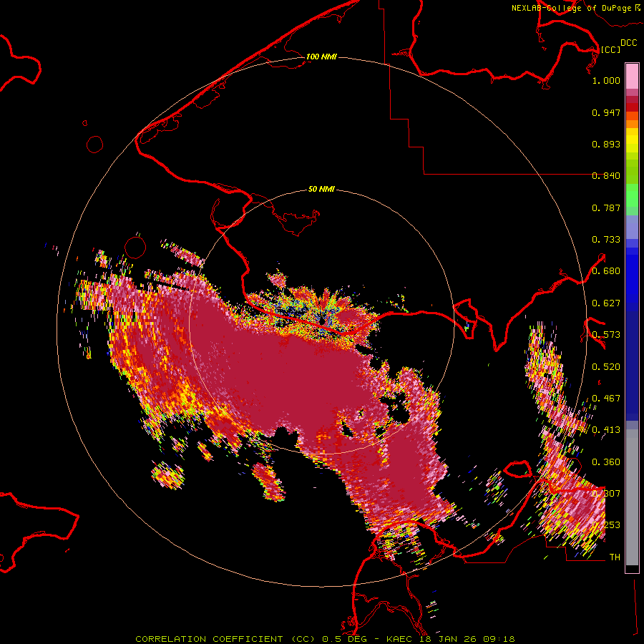644x644 pixels.
Task: Click the TH threshold label on the scale
Action: [x=615, y=557]
